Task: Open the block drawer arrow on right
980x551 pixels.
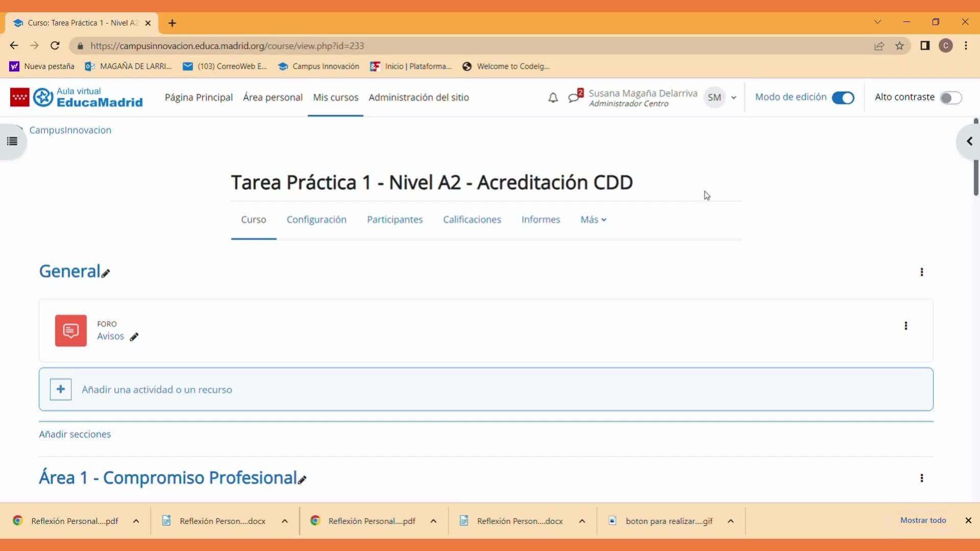Action: 968,141
